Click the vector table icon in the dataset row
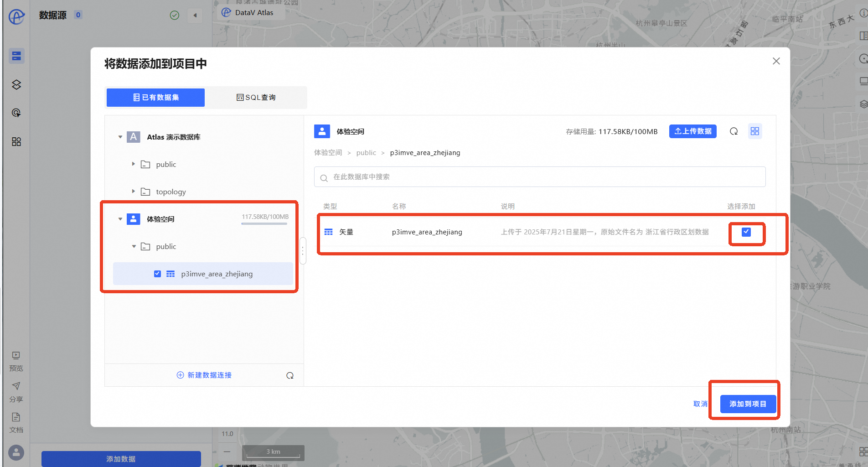Screen dimensions: 868x467 [329, 232]
